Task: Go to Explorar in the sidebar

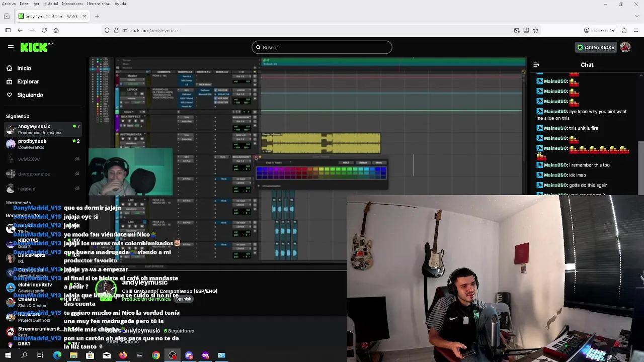Action: (28, 81)
